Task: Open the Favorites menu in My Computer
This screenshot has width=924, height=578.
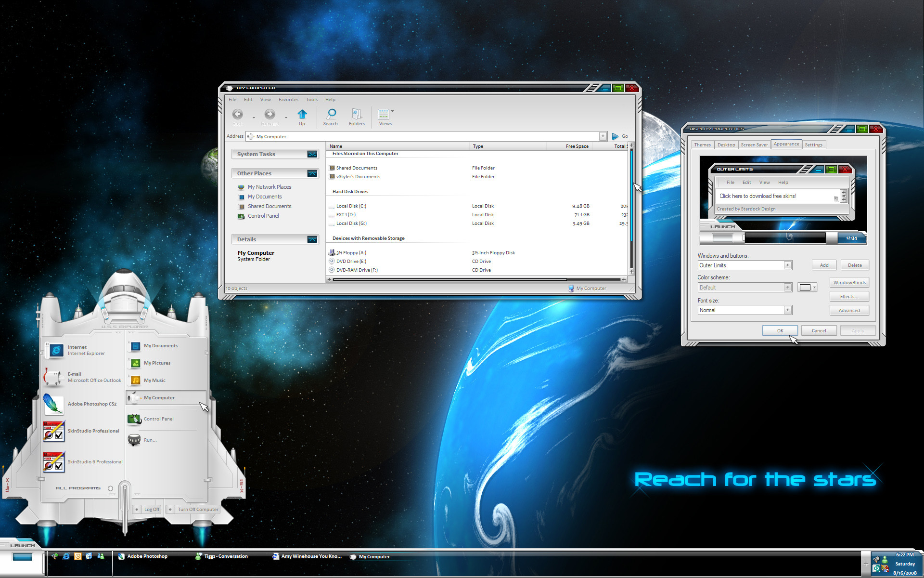Action: 288,100
